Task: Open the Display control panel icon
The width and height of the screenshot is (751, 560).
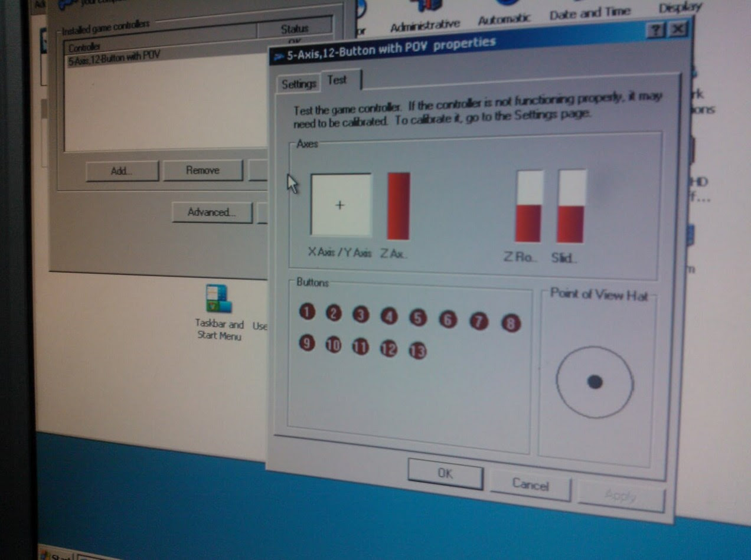Action: pos(680,7)
